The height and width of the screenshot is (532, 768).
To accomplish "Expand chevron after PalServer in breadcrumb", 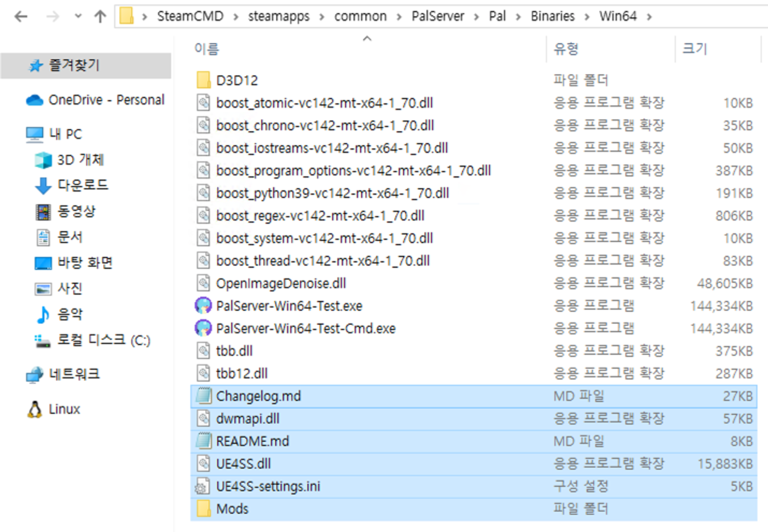I will coord(476,17).
